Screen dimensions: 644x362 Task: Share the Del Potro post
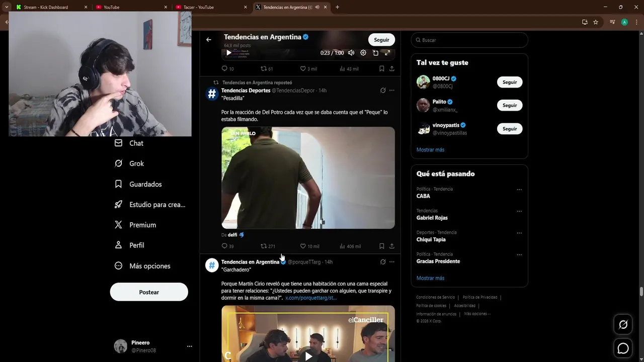coord(392,246)
